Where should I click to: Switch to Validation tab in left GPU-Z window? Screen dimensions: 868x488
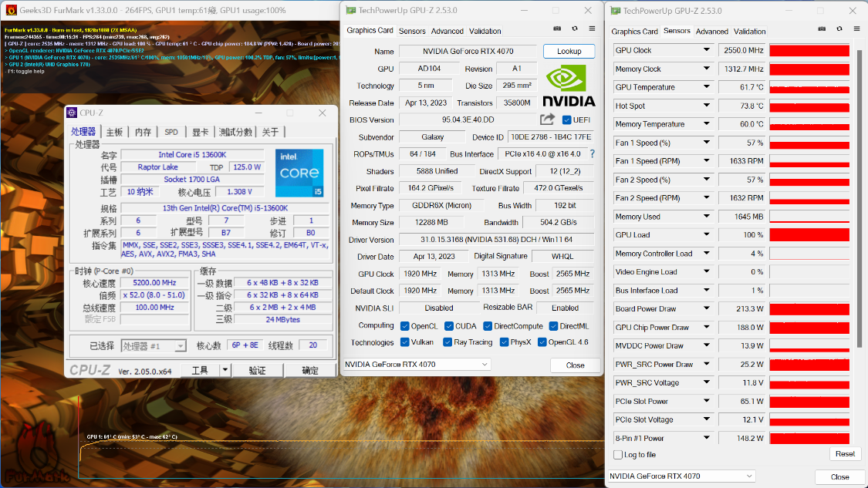[485, 31]
